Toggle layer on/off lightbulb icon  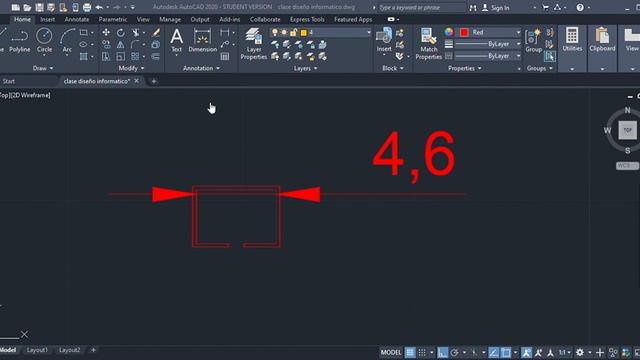click(x=275, y=32)
